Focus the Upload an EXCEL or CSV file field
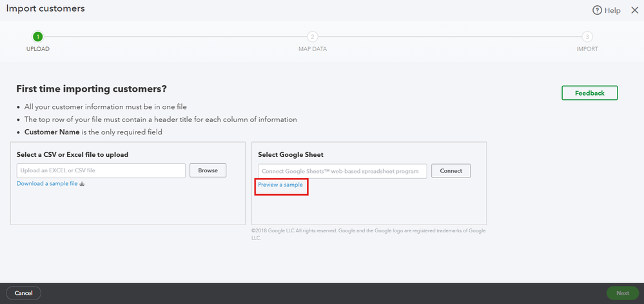Screen dimensions: 644x304 [101, 170]
